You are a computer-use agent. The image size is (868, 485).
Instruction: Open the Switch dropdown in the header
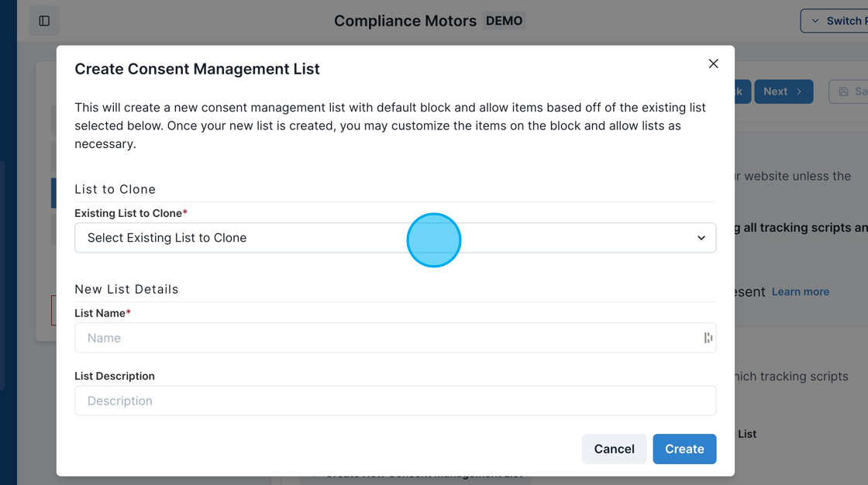[x=835, y=21]
